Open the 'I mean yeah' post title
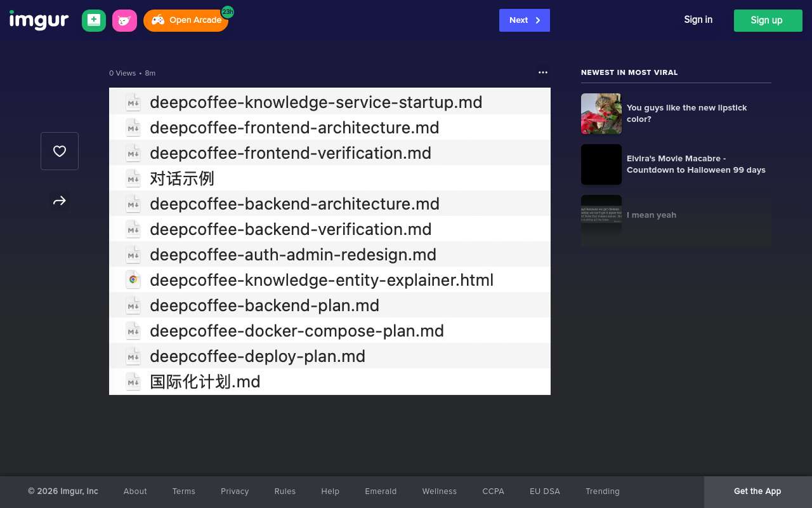Screen dimensions: 812x508 pos(652,215)
